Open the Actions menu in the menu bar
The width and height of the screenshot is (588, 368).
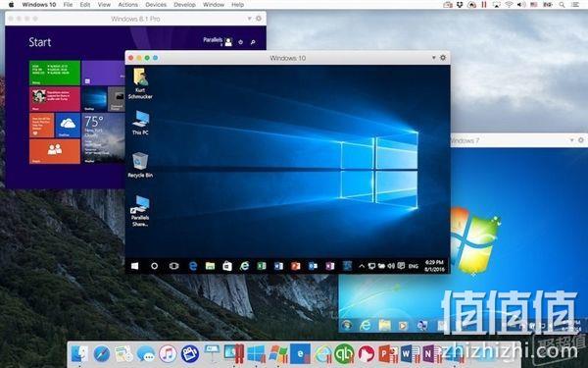127,5
